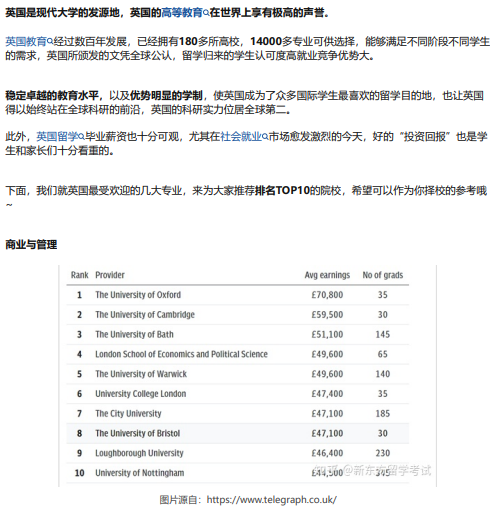Click the £70,800 earnings value
Viewport: 494px width, 519px height.
pyautogui.click(x=327, y=295)
